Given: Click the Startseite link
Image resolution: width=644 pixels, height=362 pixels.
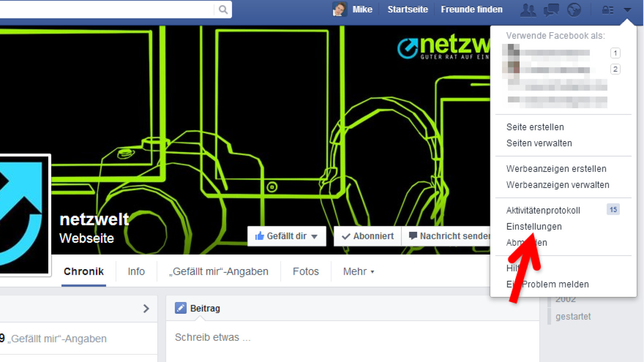Looking at the screenshot, I should tap(407, 9).
